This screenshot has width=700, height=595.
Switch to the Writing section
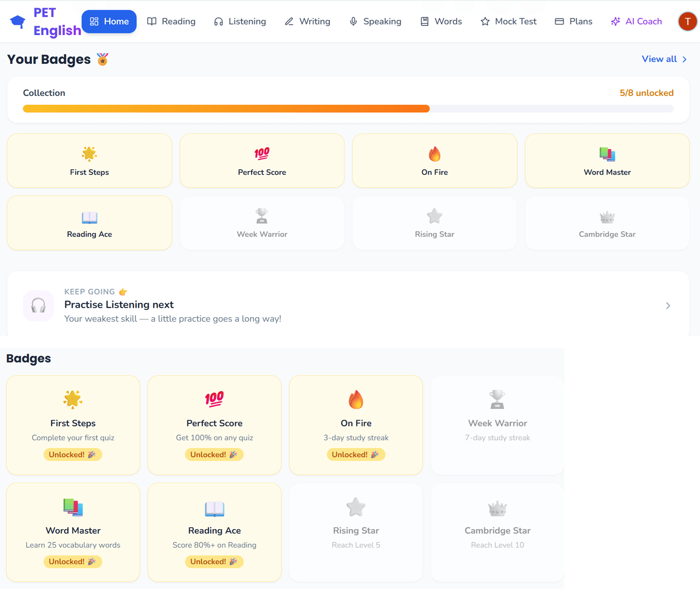click(308, 22)
